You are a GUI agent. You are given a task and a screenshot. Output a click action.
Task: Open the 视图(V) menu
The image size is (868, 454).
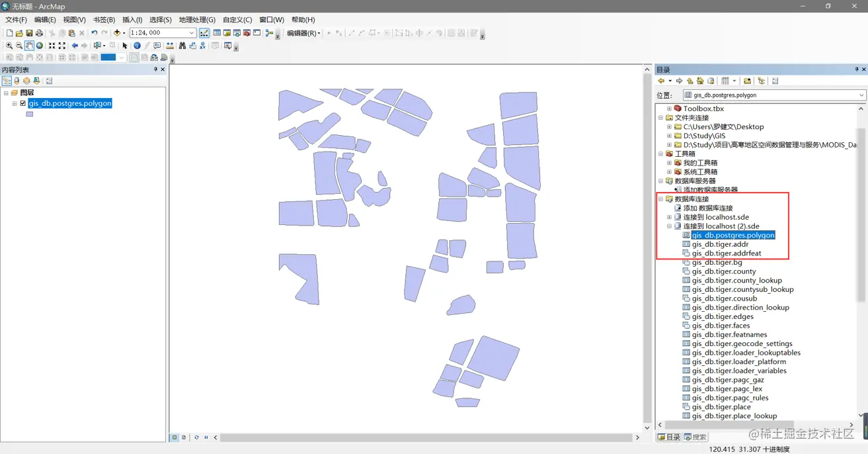tap(74, 20)
